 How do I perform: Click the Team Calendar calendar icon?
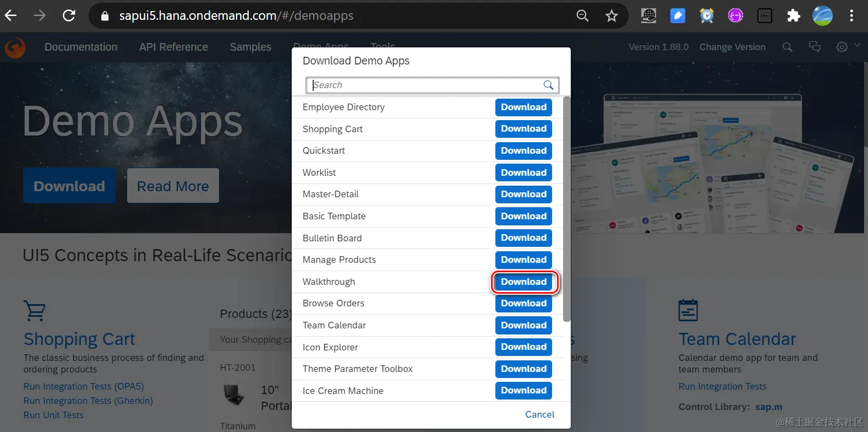point(688,310)
